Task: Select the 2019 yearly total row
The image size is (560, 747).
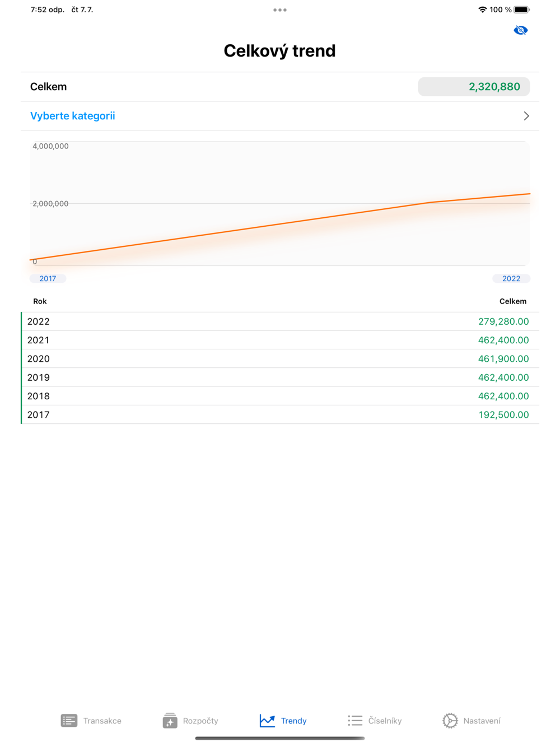Action: click(280, 377)
